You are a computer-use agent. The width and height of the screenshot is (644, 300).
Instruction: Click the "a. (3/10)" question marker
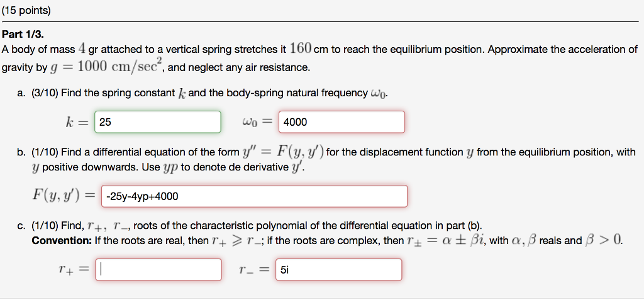(38, 93)
